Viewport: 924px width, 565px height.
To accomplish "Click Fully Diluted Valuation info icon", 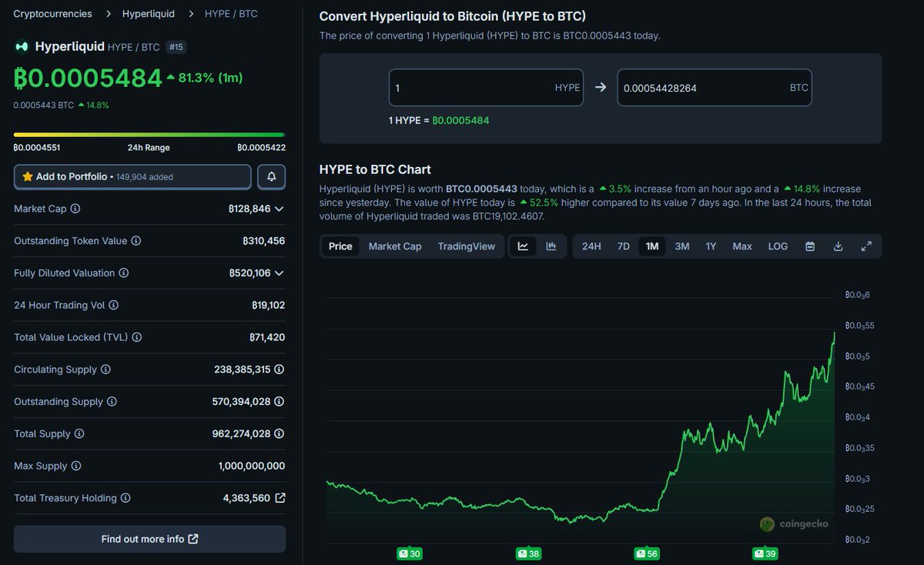I will [x=124, y=273].
